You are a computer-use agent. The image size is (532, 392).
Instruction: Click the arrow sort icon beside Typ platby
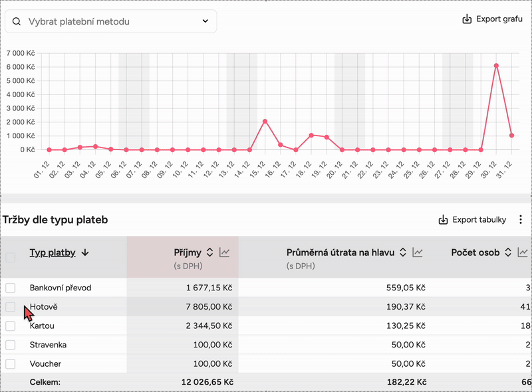[x=85, y=252]
